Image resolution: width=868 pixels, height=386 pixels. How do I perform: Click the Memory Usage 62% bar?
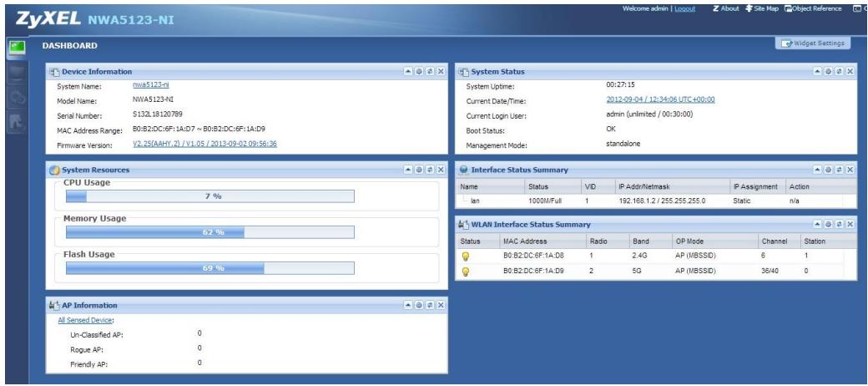coord(209,232)
